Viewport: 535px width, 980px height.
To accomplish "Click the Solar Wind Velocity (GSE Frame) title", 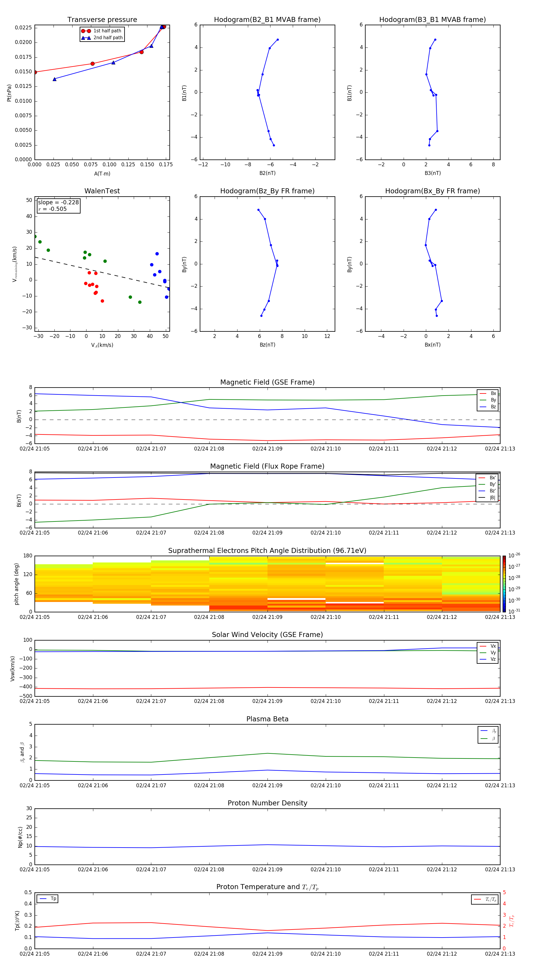I will [x=267, y=635].
